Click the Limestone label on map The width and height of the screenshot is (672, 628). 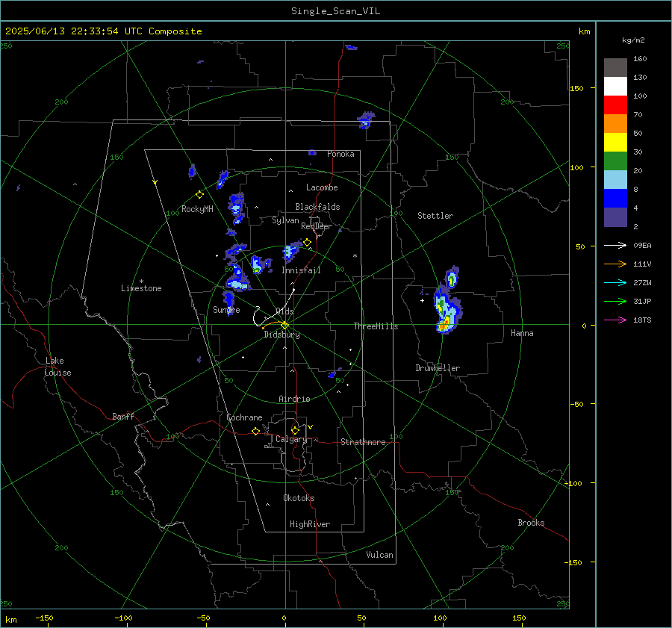point(141,288)
